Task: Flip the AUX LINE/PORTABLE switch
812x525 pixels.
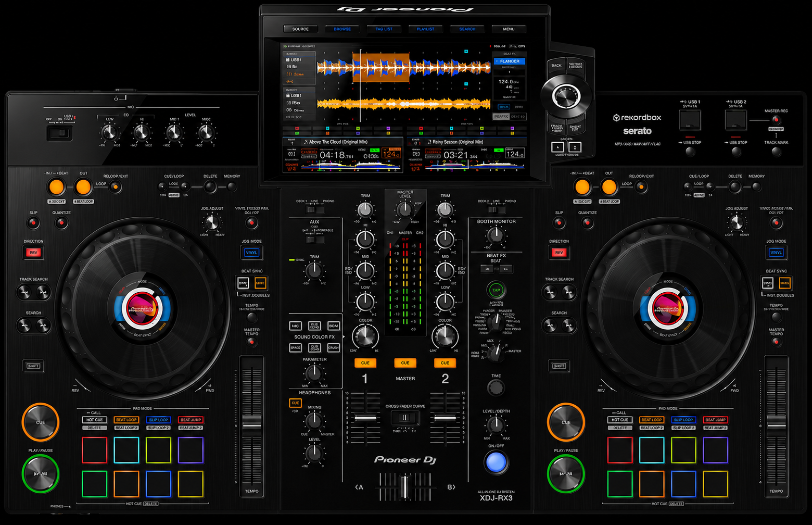Action: 314,240
